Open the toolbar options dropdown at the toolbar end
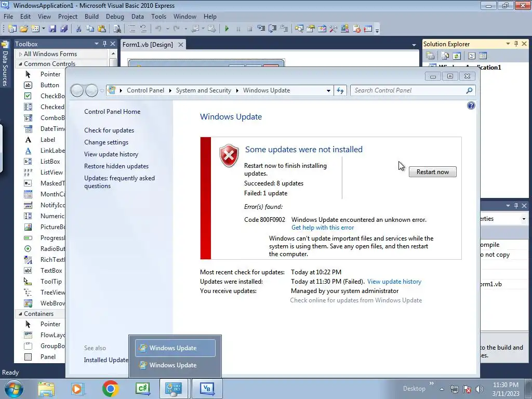The width and height of the screenshot is (532, 399). tap(377, 30)
